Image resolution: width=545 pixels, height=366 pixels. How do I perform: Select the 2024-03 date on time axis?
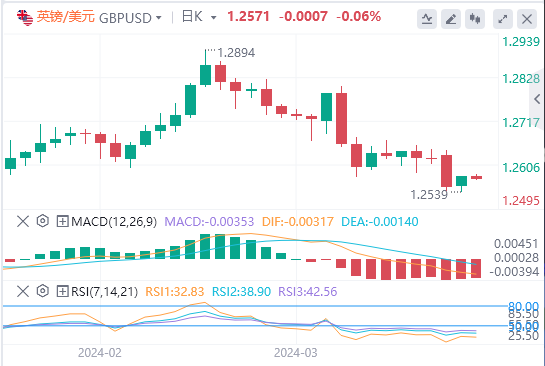coord(295,353)
